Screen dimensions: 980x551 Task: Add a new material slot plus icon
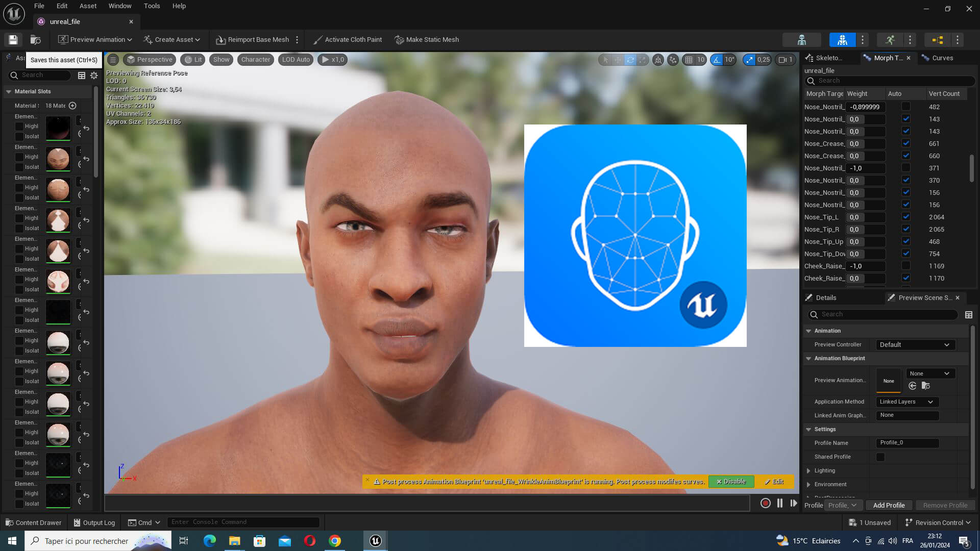tap(72, 106)
